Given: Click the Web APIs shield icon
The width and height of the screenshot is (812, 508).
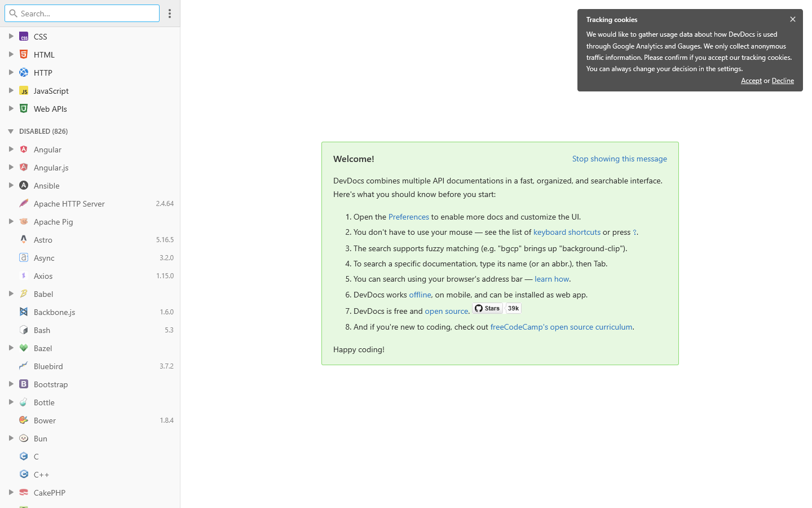Looking at the screenshot, I should (24, 109).
